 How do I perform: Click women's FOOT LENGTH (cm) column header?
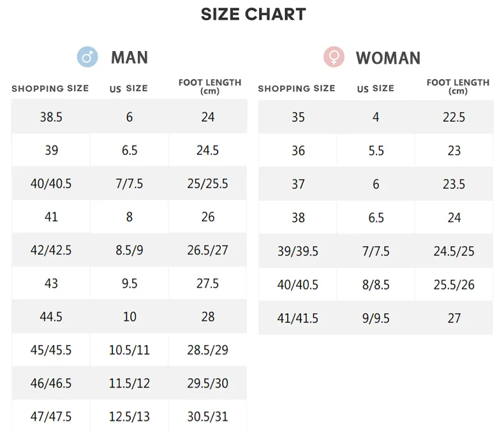(457, 86)
